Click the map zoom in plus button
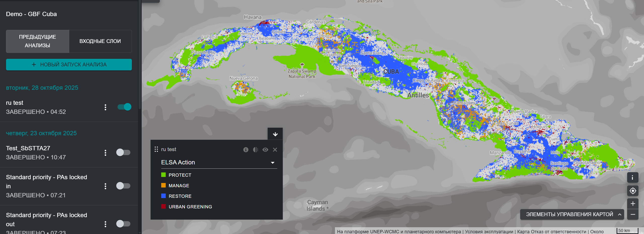Viewport: 644px width, 234px height. pyautogui.click(x=633, y=204)
